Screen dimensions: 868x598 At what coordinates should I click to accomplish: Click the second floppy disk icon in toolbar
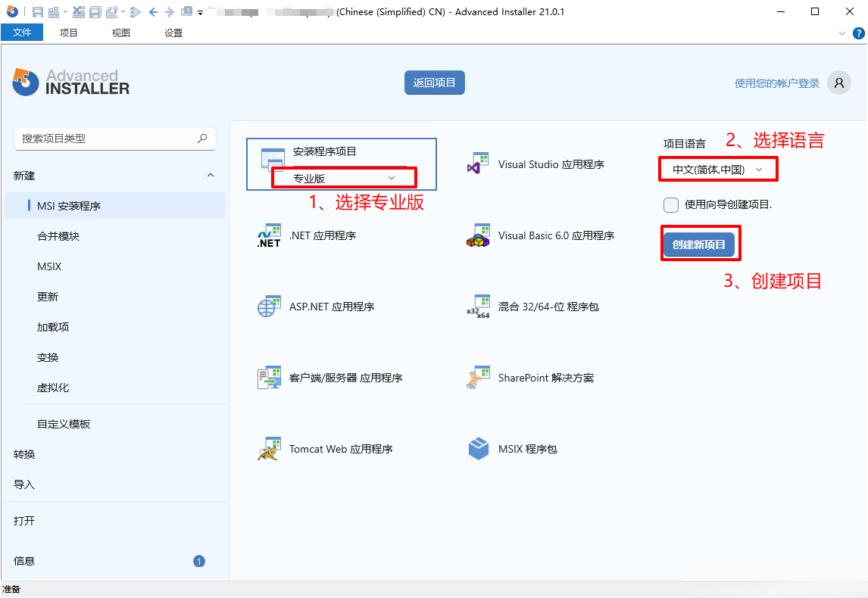pos(95,11)
